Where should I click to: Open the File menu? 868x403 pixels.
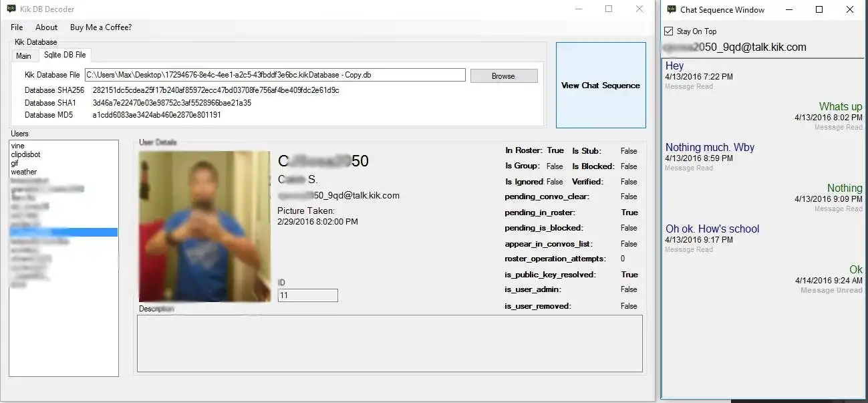[x=17, y=27]
